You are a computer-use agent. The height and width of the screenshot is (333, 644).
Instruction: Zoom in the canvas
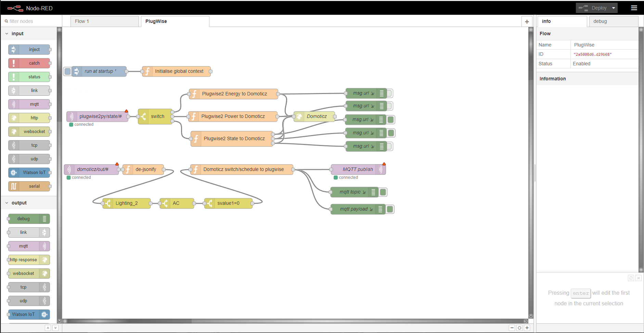tap(527, 328)
